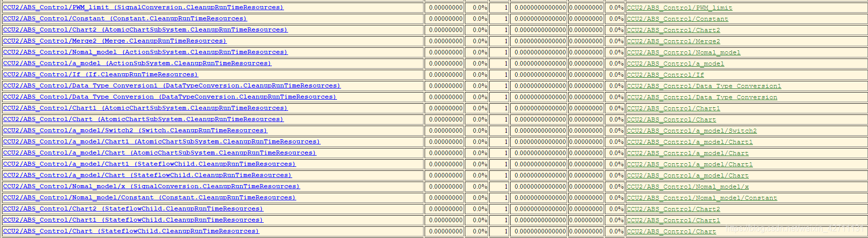
Task: Open Chart2 AtomicChartSubSystem.CleanupRunTimeResources link
Action: 146,30
